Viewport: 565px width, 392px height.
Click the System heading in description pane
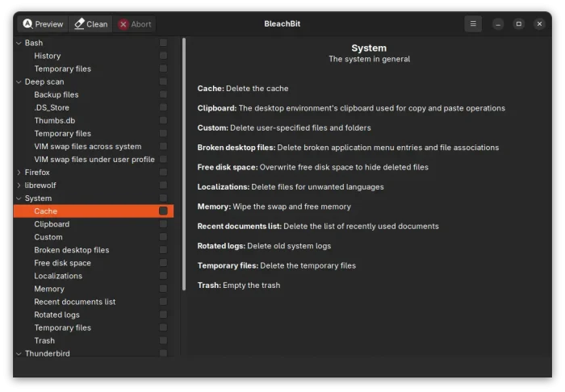pos(369,48)
